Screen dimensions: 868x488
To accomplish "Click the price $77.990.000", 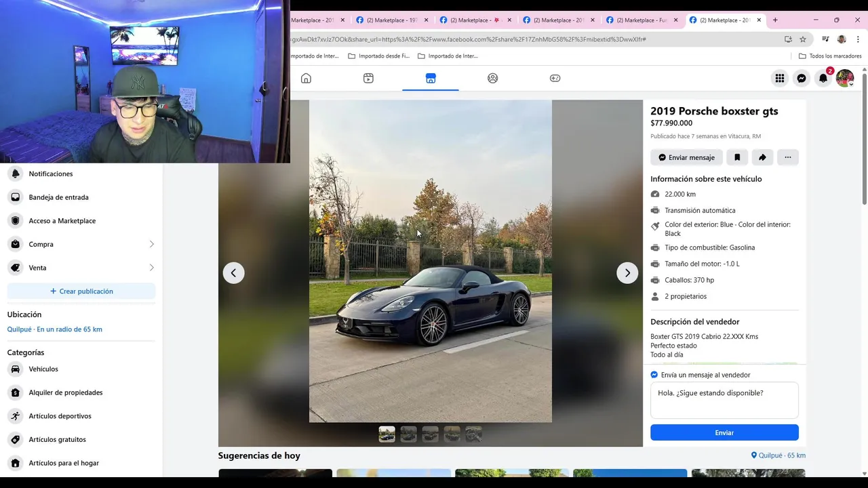I will click(671, 123).
